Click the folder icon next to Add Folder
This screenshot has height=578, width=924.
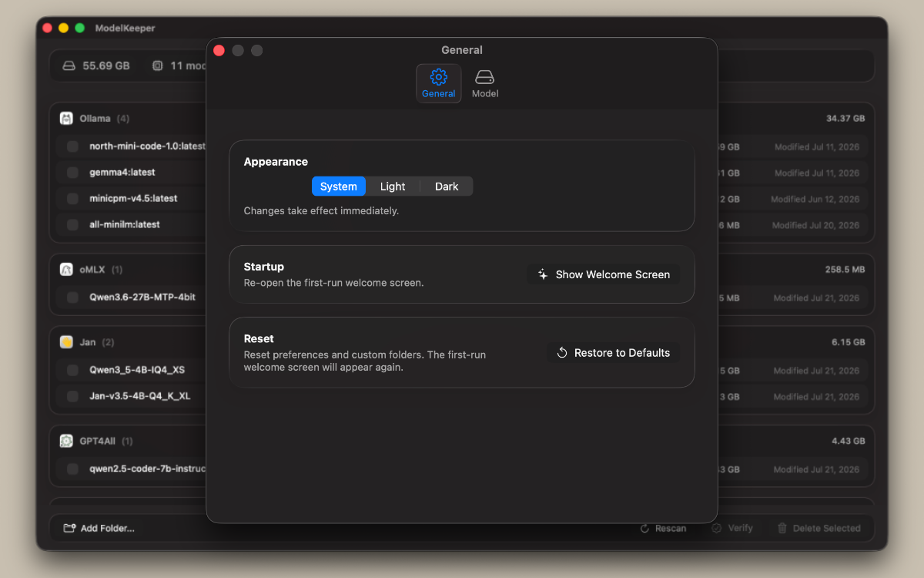pos(69,529)
